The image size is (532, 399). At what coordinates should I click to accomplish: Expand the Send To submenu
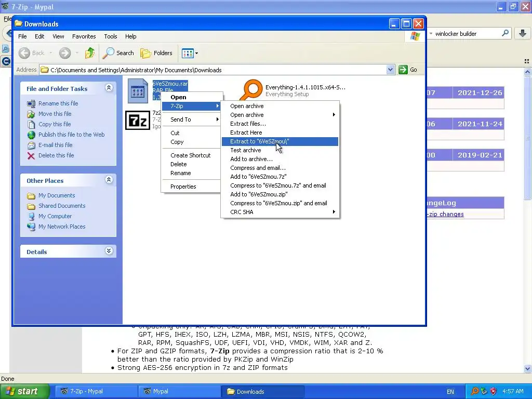tap(191, 119)
